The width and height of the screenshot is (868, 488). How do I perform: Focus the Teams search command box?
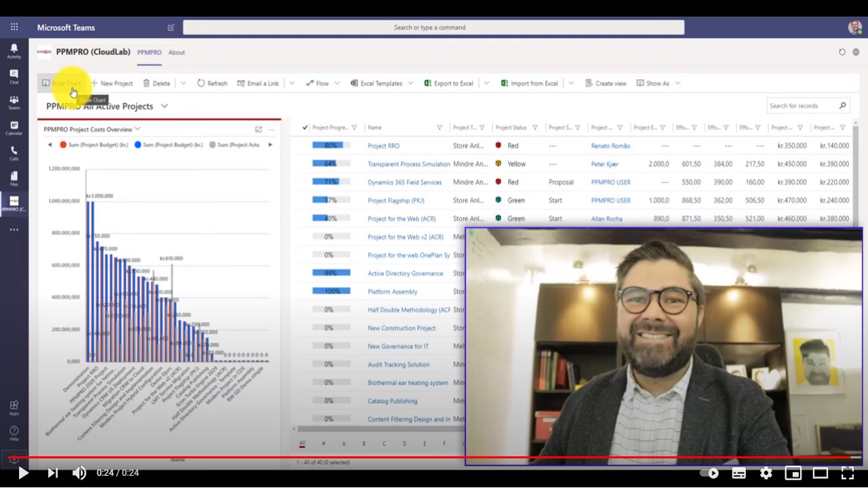[433, 27]
